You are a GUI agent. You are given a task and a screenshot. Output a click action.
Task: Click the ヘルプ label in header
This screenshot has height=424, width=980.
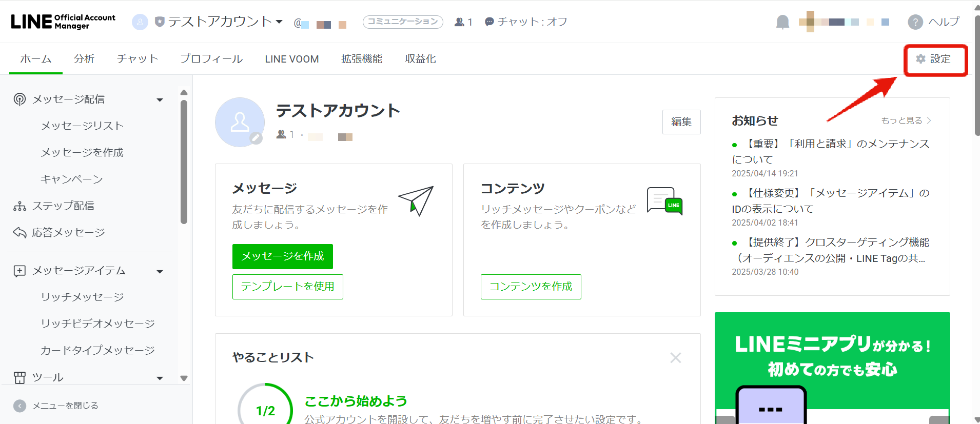point(944,22)
